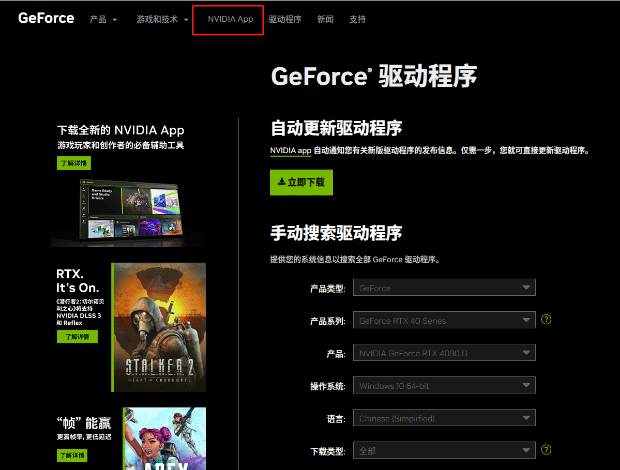Click help icon beside 产品系列
This screenshot has width=620, height=470.
tap(546, 319)
